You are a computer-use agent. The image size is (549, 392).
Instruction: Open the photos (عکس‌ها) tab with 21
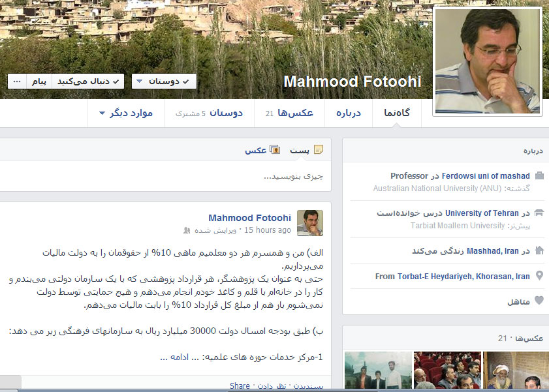[290, 113]
